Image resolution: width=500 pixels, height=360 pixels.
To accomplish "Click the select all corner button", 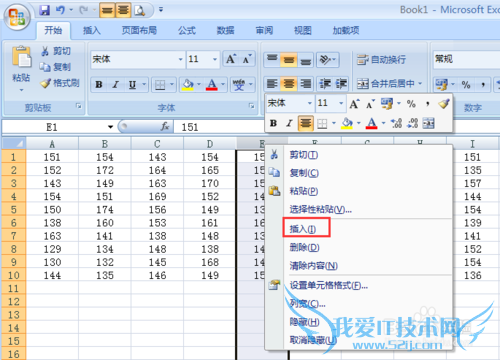I will [x=14, y=144].
